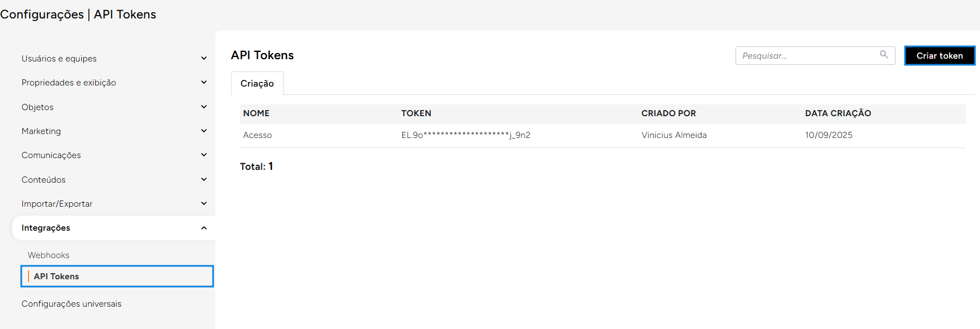980x329 pixels.
Task: Expand the Comunicações section chevron
Action: coord(204,155)
